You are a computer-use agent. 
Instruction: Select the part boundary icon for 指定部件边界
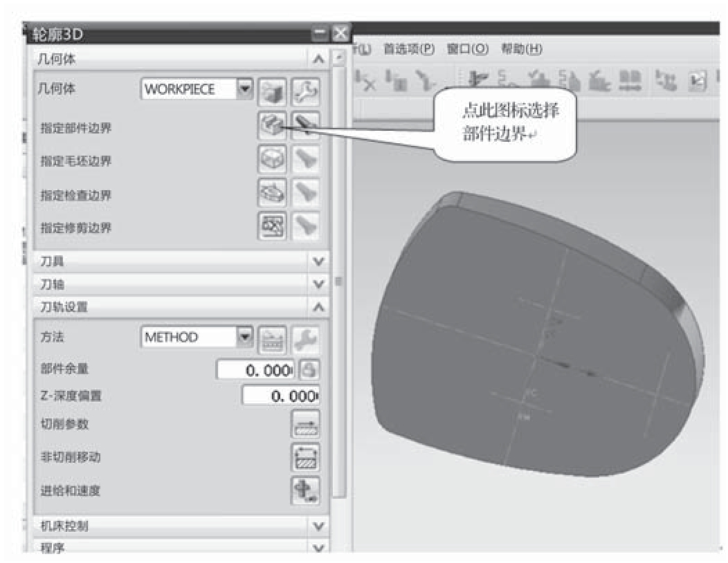pyautogui.click(x=273, y=125)
